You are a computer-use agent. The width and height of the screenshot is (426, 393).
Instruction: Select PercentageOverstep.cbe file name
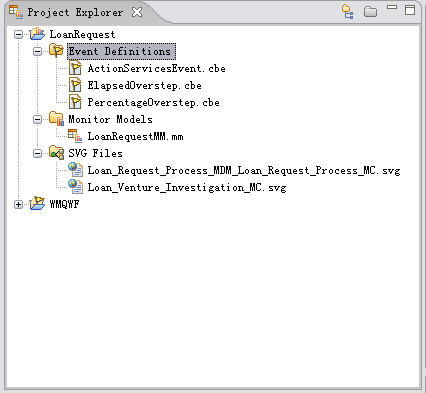click(x=154, y=102)
